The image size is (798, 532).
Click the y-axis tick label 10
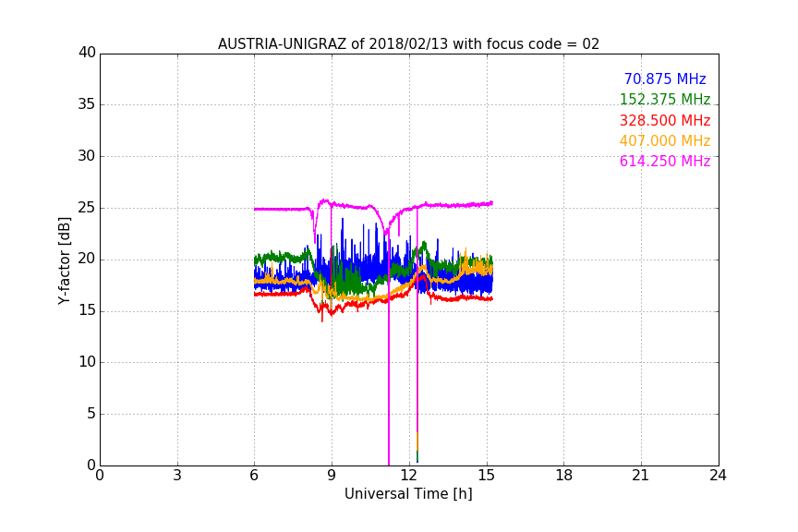click(87, 362)
